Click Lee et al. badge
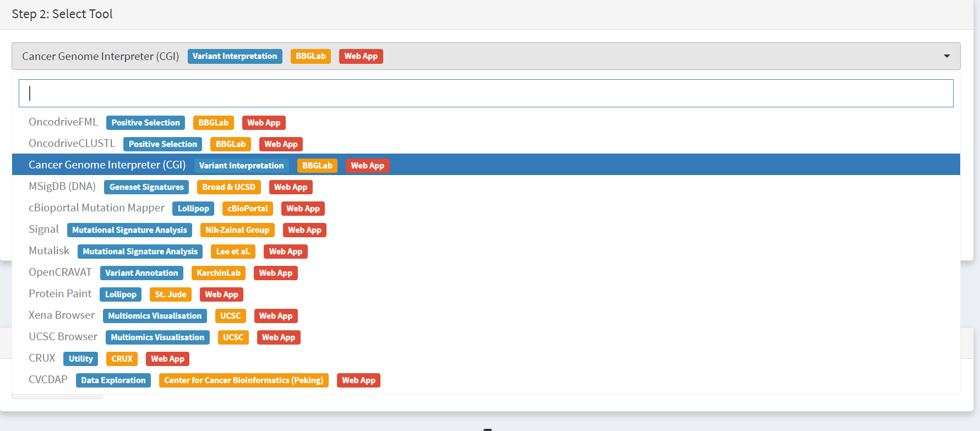980x431 pixels. click(233, 252)
